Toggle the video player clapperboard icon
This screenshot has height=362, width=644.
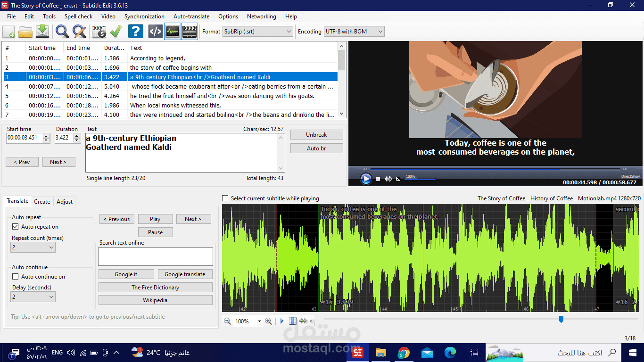pos(190,32)
